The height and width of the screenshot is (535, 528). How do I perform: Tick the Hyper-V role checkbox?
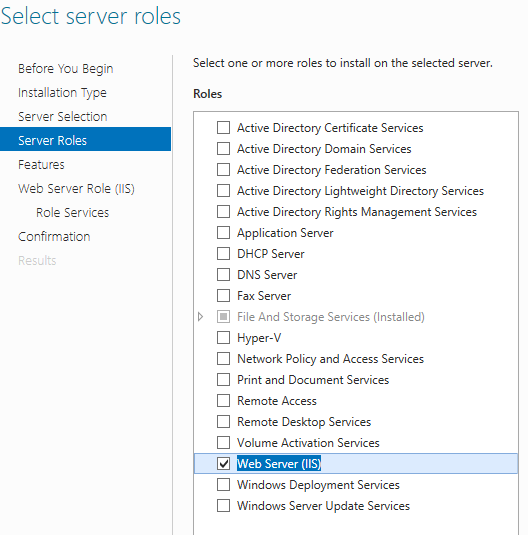pyautogui.click(x=223, y=338)
